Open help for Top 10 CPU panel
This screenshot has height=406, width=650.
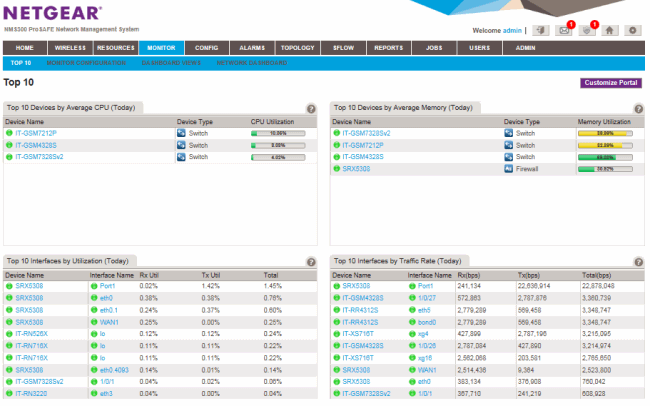(311, 108)
